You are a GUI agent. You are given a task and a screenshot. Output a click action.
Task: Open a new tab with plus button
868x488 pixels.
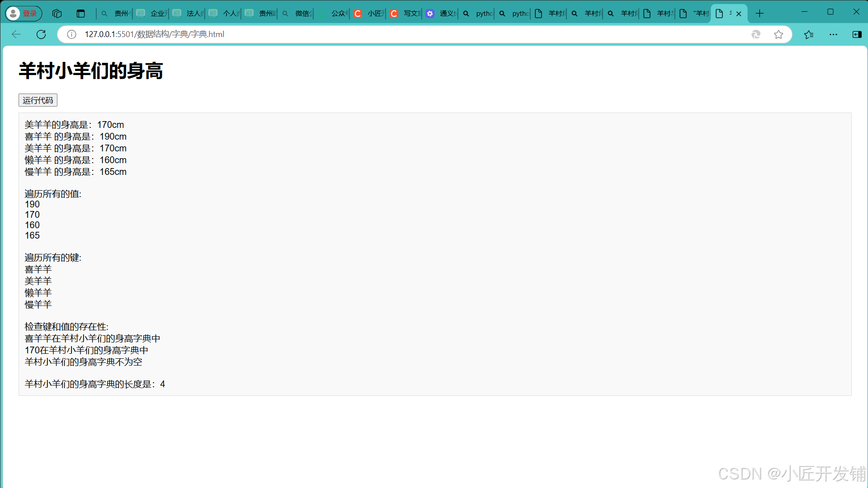tap(759, 14)
